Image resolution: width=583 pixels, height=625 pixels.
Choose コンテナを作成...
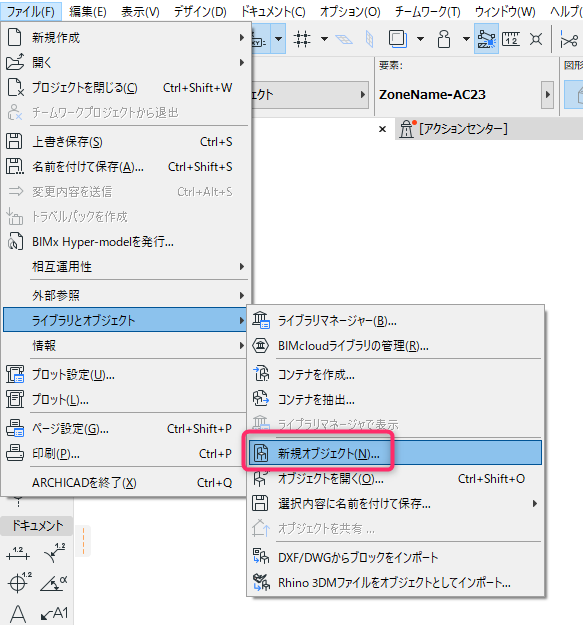click(x=395, y=375)
